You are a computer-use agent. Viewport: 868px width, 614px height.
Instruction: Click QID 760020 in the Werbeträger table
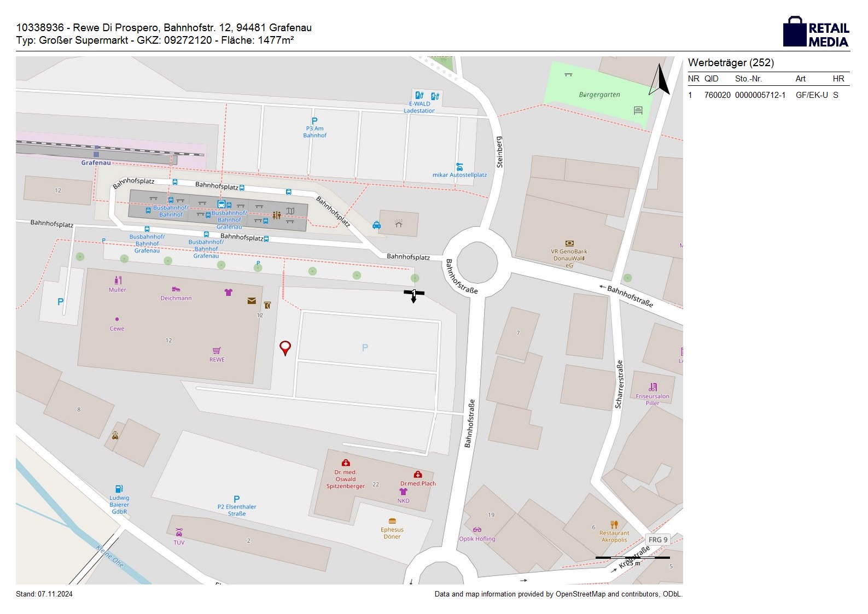717,95
